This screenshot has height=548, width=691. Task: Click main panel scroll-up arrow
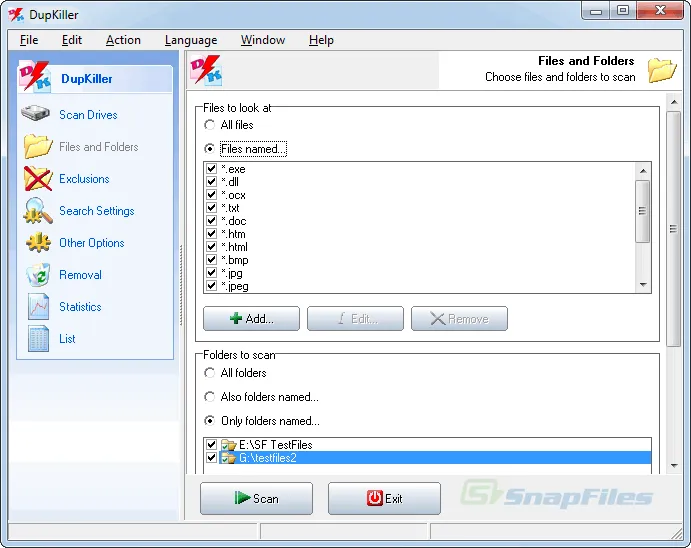coord(674,102)
